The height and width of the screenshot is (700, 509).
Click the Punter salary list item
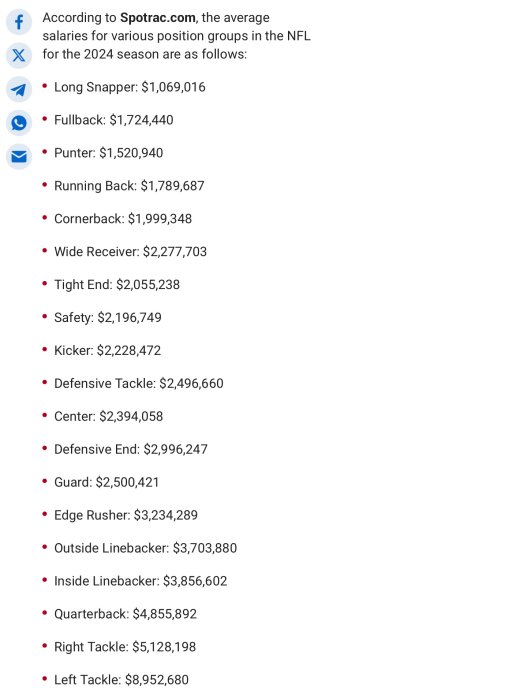click(108, 153)
